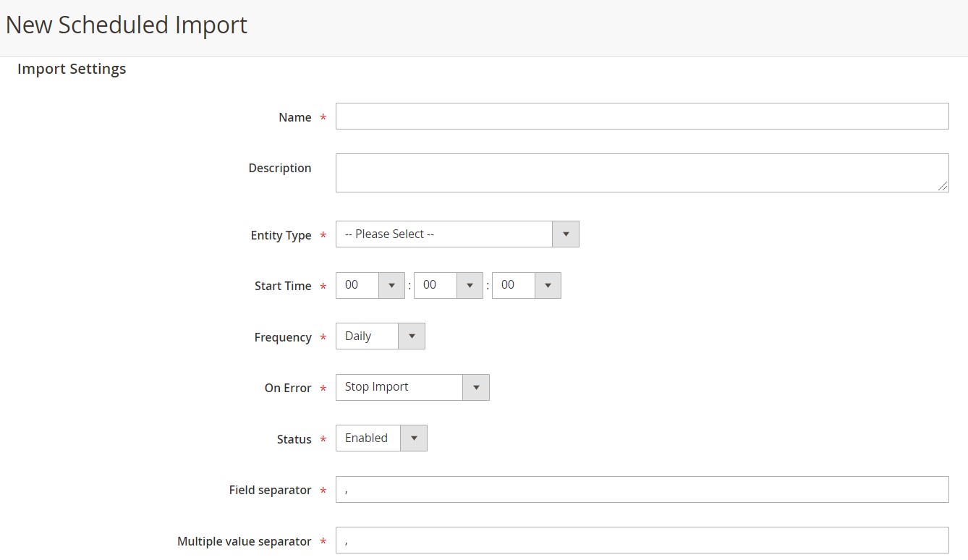
Task: Expand the Start Time hours dropdown
Action: point(370,286)
